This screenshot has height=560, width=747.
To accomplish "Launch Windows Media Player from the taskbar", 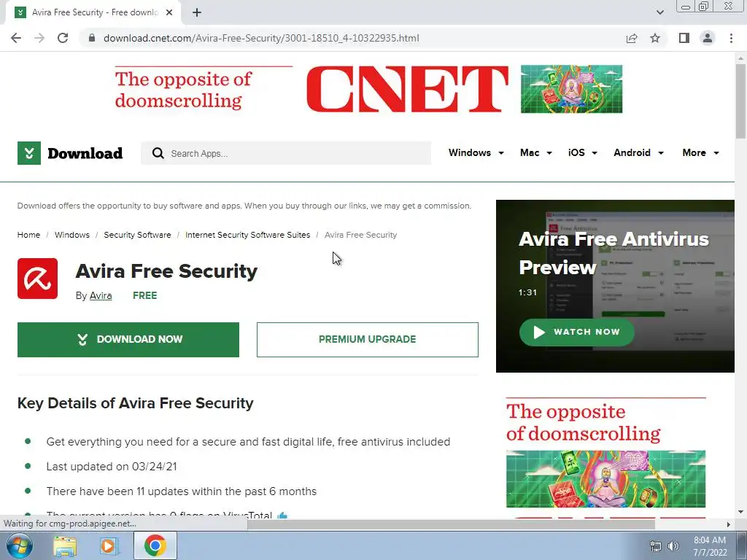I will coord(109,545).
